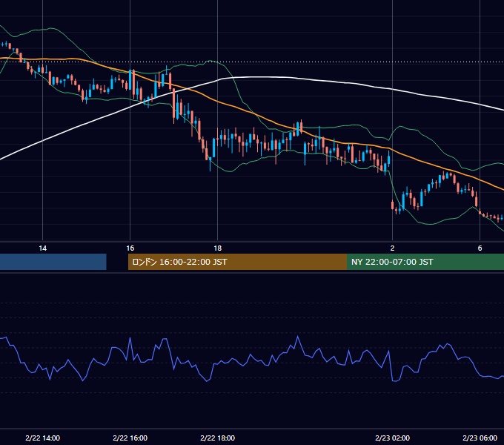Click the 2/23 06:00 date label
Viewport: 504px width, 445px height.
click(480, 438)
